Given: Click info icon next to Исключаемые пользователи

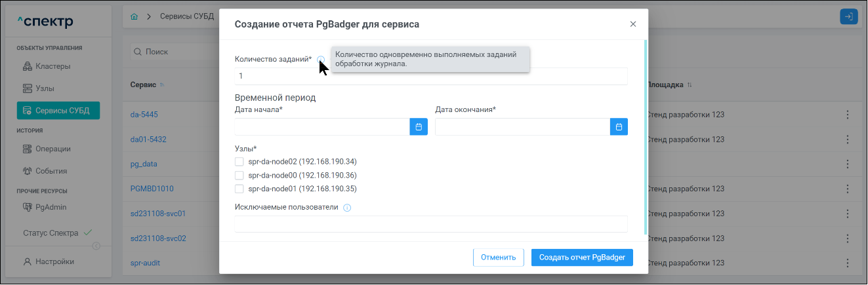Looking at the screenshot, I should pos(347,208).
